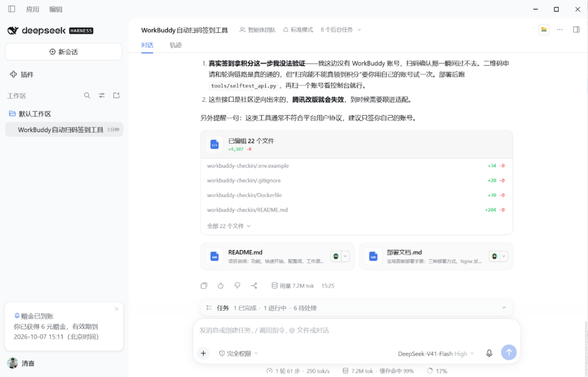Click the 1 轮 61 步 speed stat

298,371
